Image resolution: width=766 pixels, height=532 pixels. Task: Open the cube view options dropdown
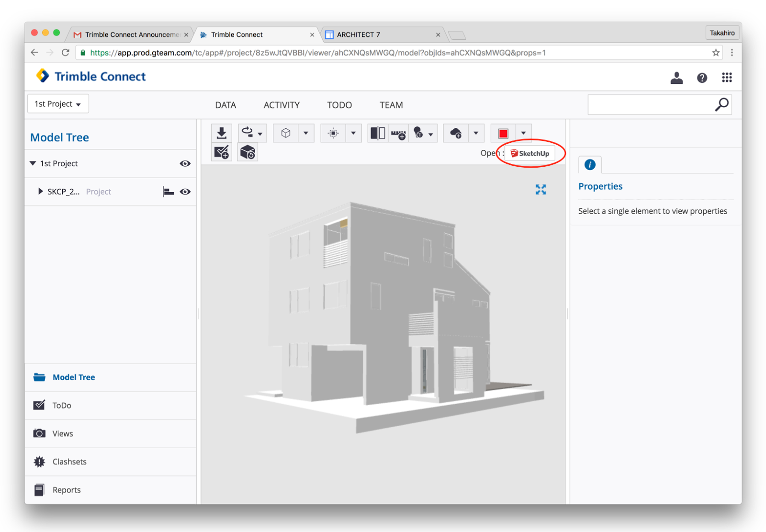[306, 133]
